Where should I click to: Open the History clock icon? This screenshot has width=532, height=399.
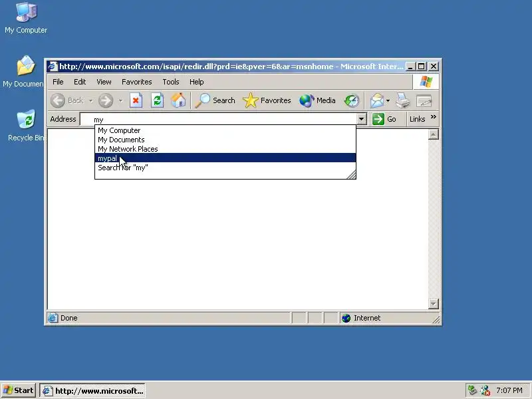(x=352, y=100)
